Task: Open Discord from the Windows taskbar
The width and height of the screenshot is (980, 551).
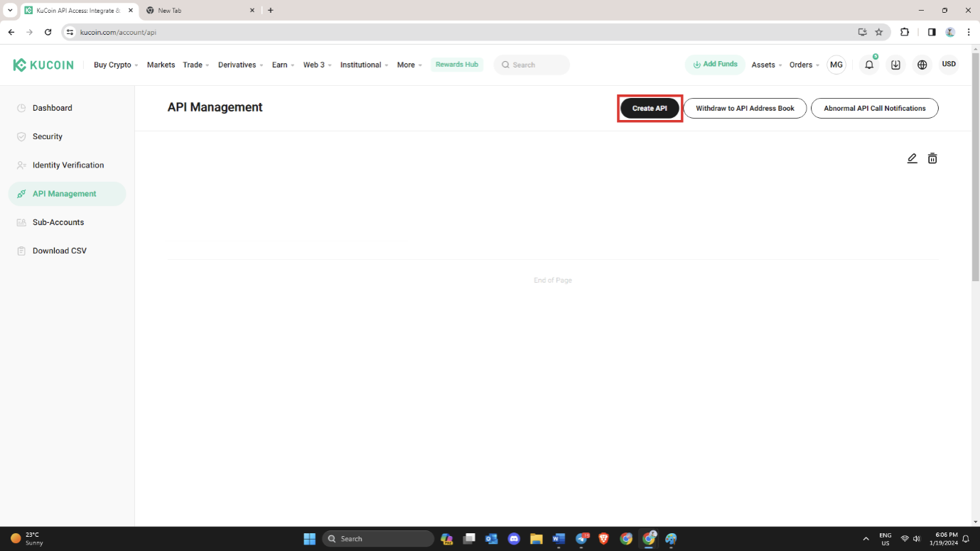Action: [x=514, y=539]
